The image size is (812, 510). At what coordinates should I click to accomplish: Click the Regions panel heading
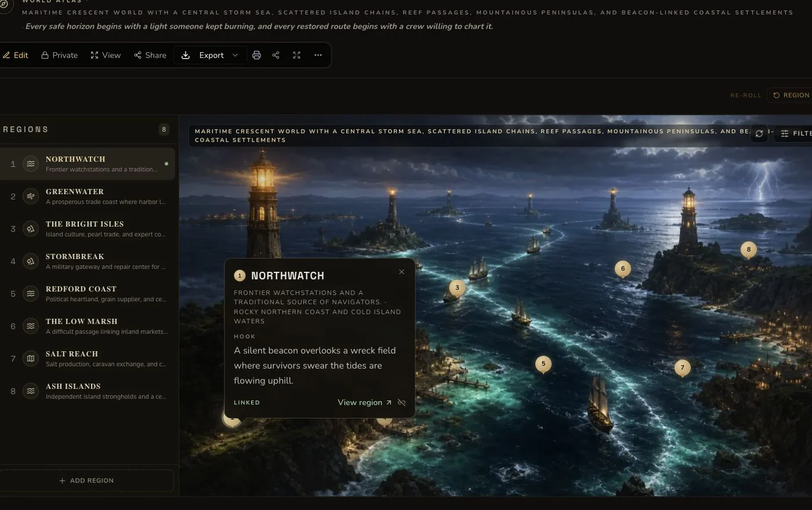point(26,129)
